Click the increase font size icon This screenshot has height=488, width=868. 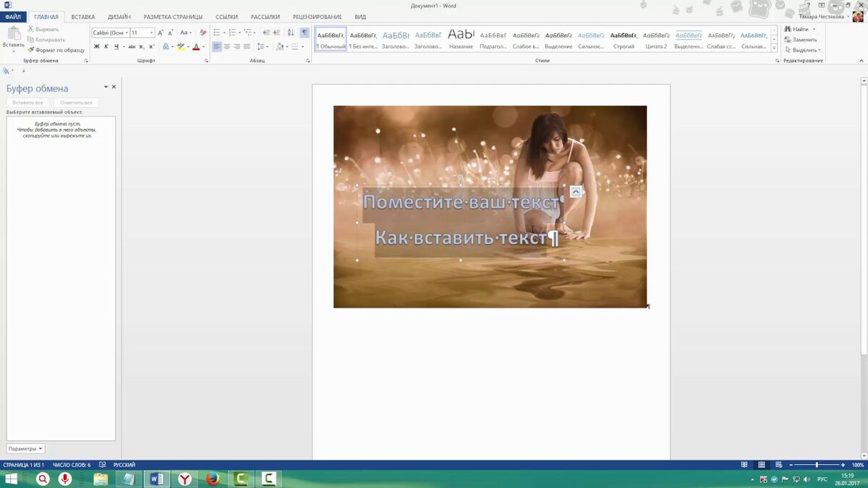point(161,33)
